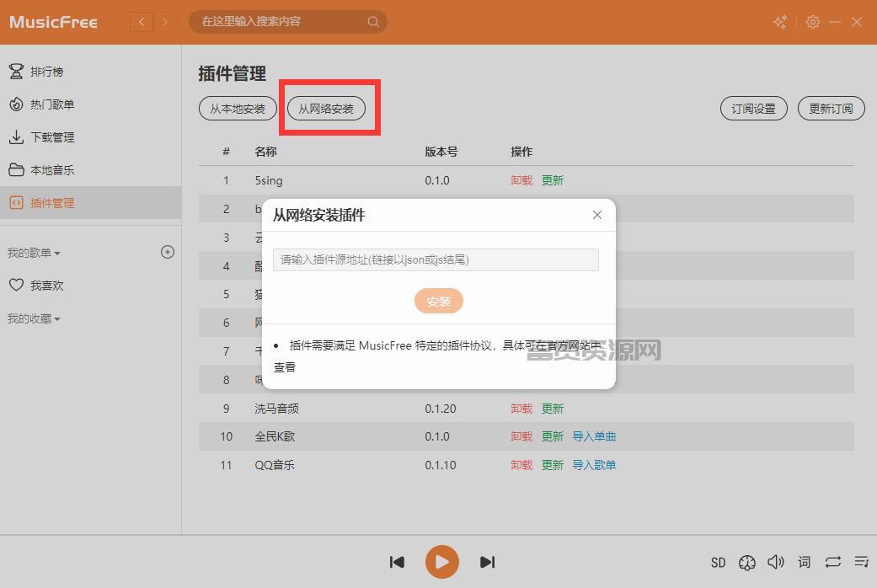Open the play queue list icon
Image resolution: width=877 pixels, height=588 pixels.
861,561
